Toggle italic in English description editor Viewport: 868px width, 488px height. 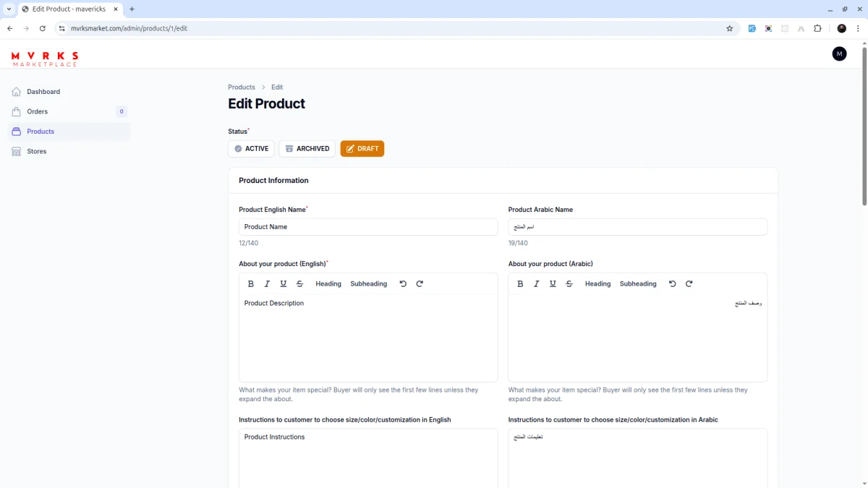267,284
